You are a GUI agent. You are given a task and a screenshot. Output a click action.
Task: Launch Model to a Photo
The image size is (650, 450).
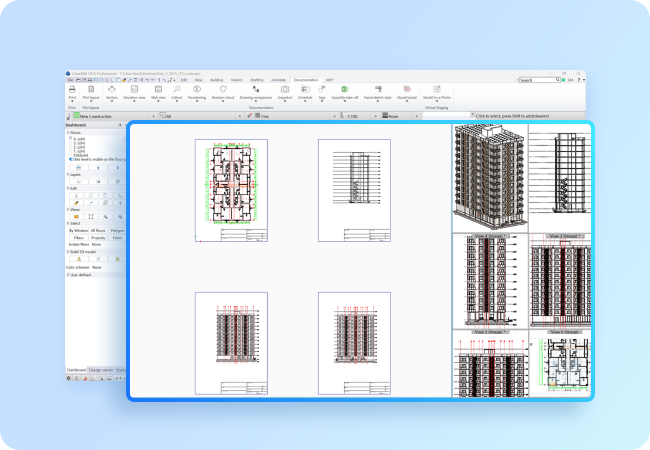437,90
